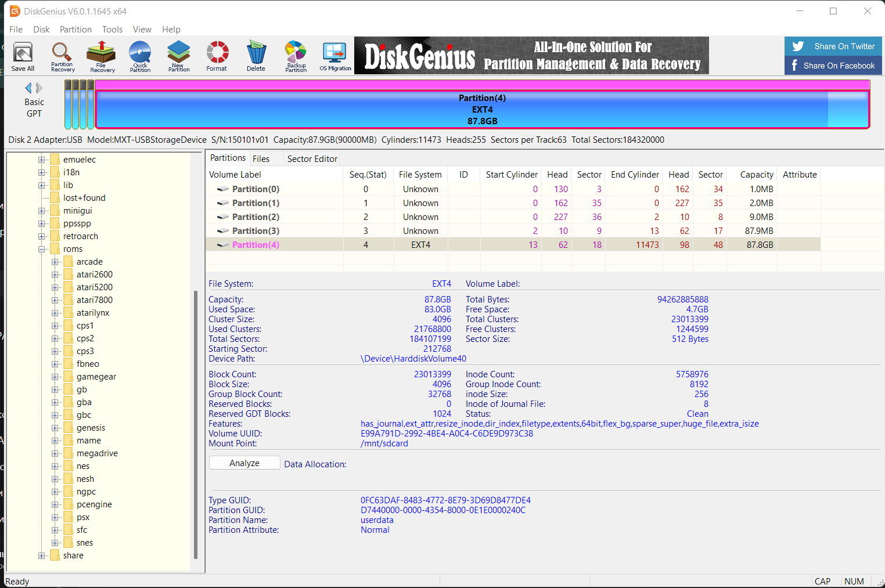Screen dimensions: 885x588
Task: Select the Format tool icon
Action: (217, 56)
